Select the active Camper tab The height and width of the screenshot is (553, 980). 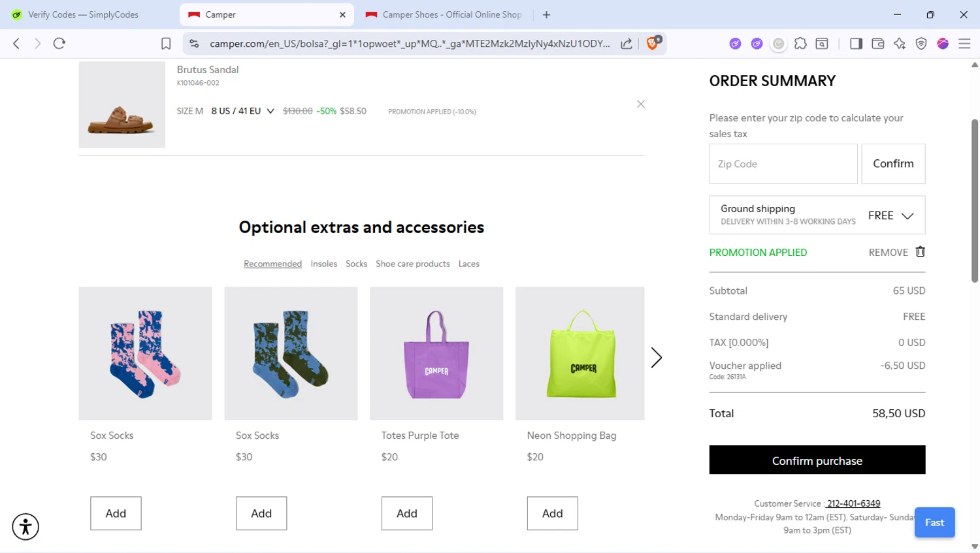pyautogui.click(x=267, y=14)
